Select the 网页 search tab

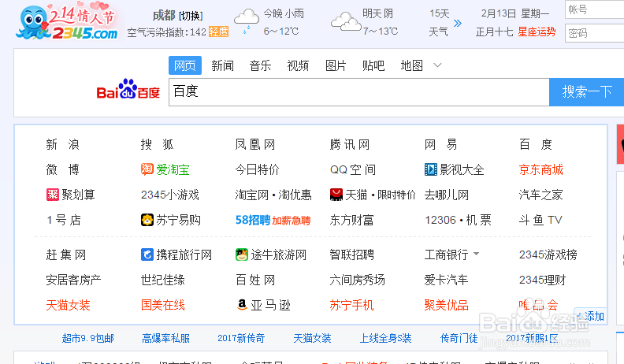[x=185, y=65]
